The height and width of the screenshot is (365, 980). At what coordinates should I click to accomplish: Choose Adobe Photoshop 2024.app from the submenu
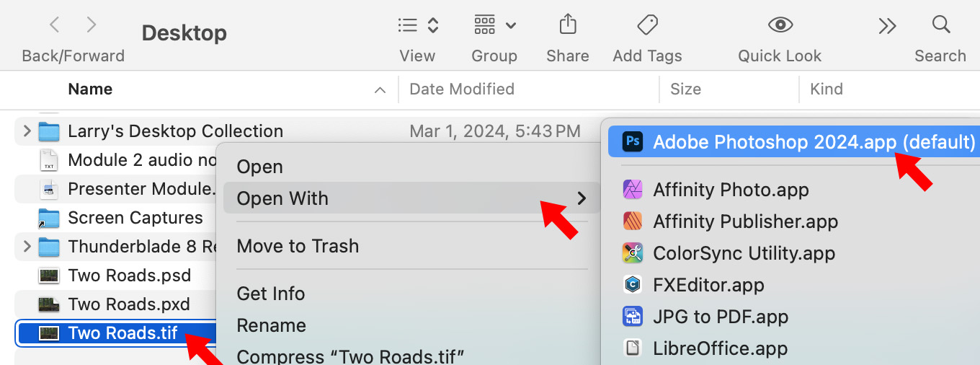pyautogui.click(x=793, y=142)
